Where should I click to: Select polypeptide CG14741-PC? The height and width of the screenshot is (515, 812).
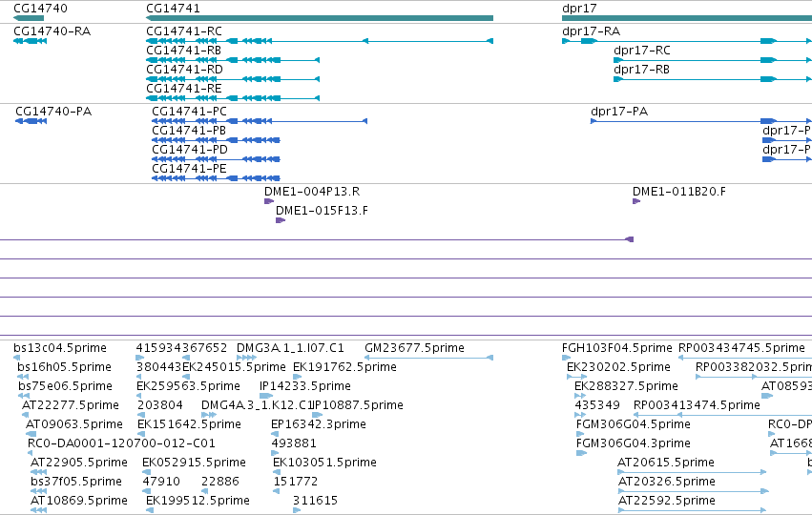[x=189, y=112]
